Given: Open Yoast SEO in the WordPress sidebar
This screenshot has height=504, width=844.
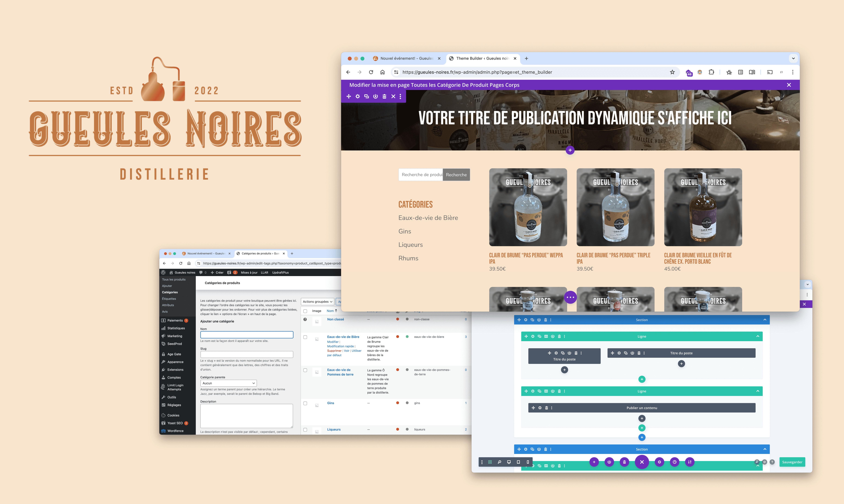Looking at the screenshot, I should point(175,423).
